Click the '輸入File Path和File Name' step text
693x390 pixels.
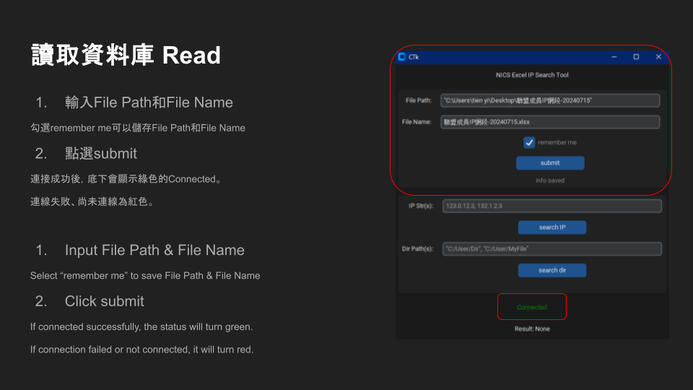point(149,103)
